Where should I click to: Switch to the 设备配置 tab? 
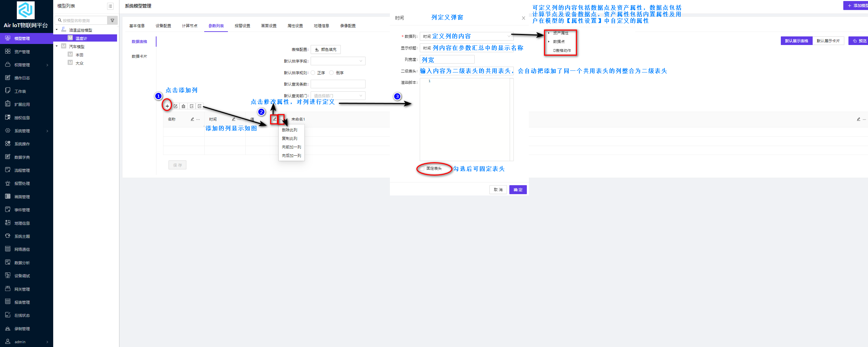tap(163, 26)
